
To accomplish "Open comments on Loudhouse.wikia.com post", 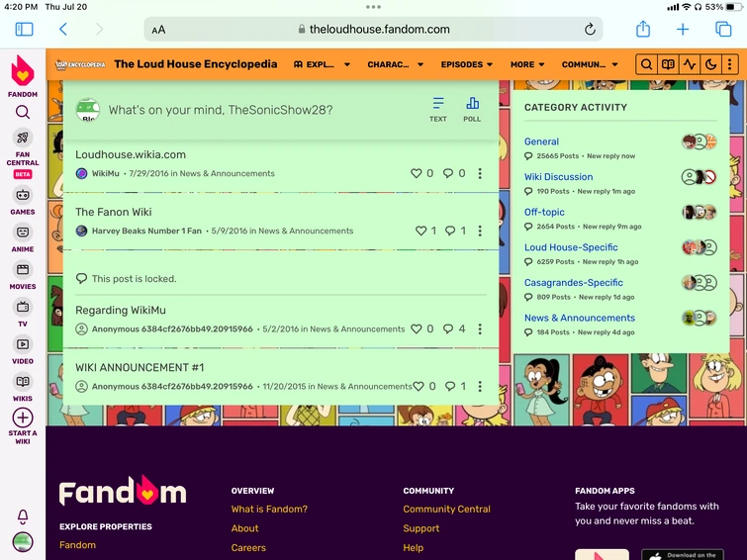I will pyautogui.click(x=448, y=173).
